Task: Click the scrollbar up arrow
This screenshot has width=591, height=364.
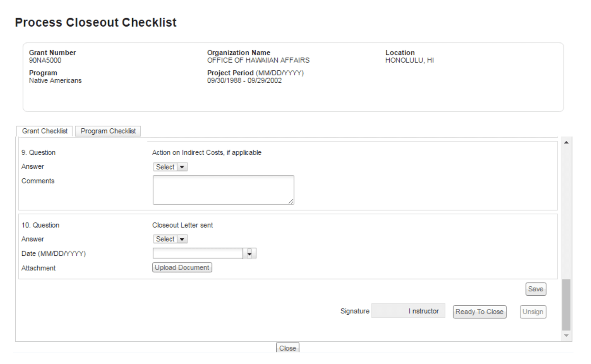Action: coord(566,142)
